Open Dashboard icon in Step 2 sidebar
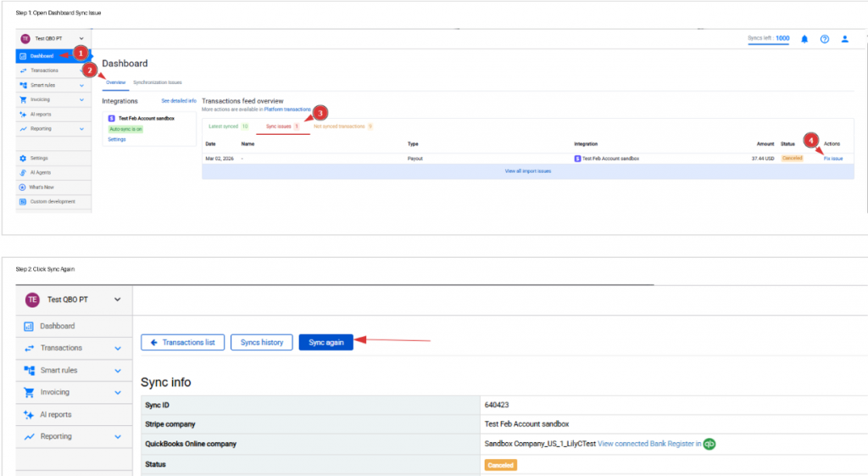Viewport: 868px width, 476px height. coord(29,327)
